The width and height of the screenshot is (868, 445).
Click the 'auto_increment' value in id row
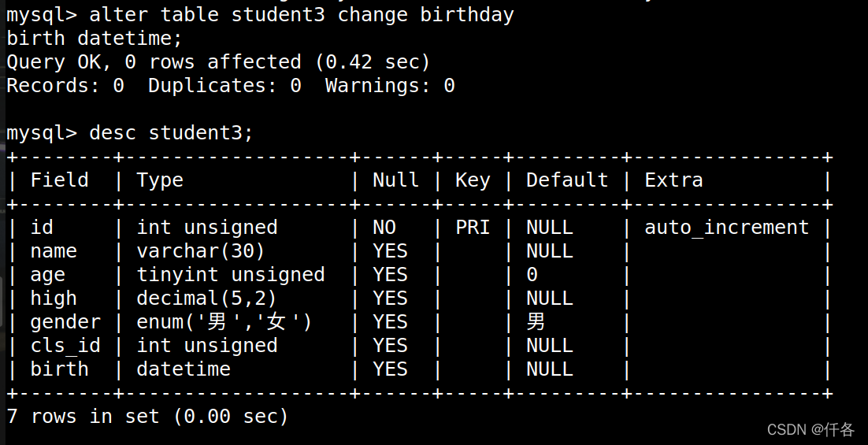[727, 228]
